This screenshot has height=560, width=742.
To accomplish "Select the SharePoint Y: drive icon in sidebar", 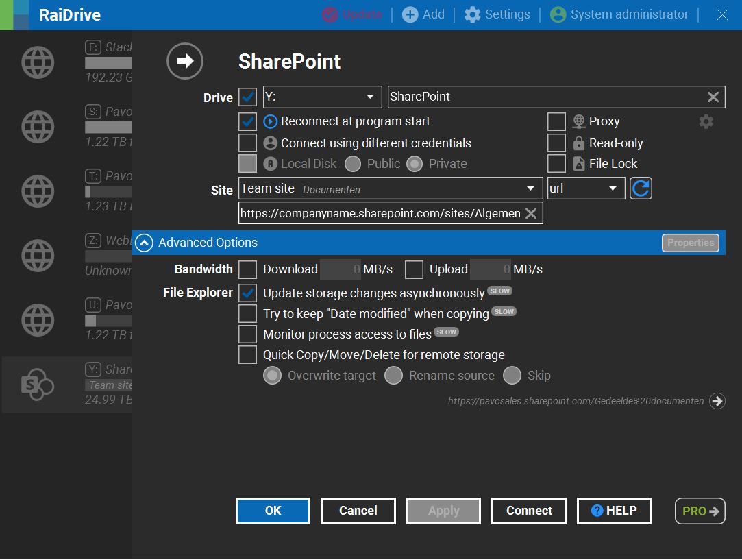I will point(38,385).
